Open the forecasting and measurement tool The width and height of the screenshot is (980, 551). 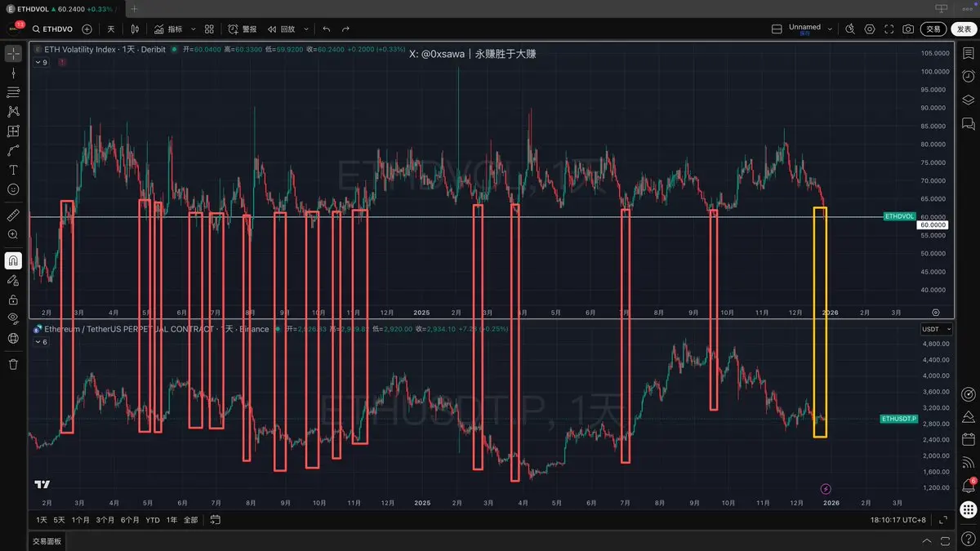tap(13, 131)
